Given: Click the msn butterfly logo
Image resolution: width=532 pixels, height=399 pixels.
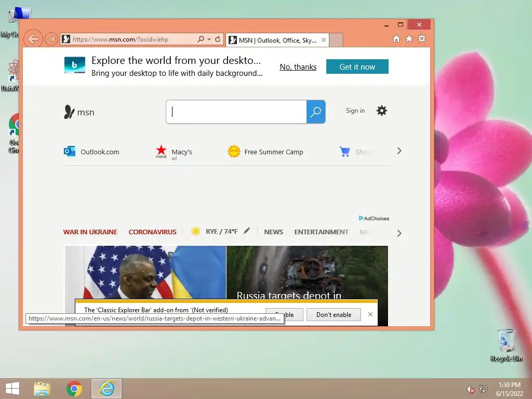Looking at the screenshot, I should (79, 112).
